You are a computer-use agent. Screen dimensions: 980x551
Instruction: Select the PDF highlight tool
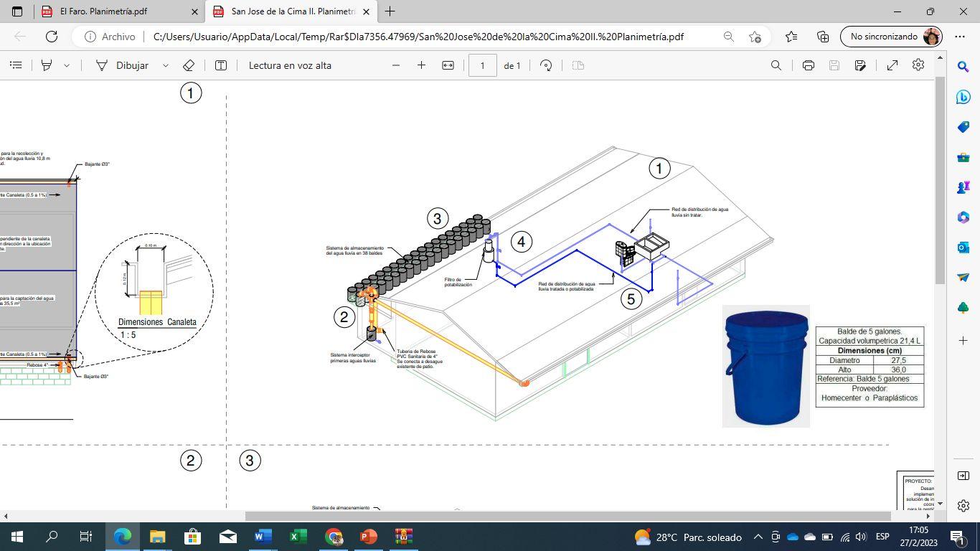(x=47, y=65)
